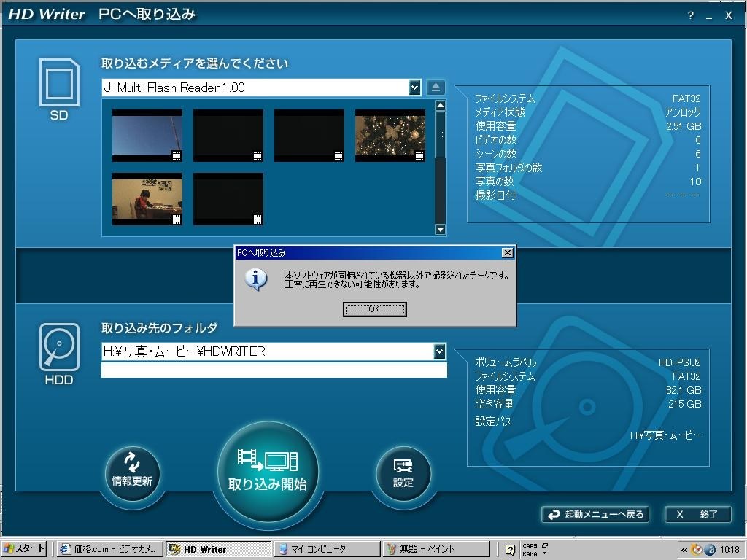Open 設定 settings button
Viewport: 747px width, 560px height.
click(403, 473)
